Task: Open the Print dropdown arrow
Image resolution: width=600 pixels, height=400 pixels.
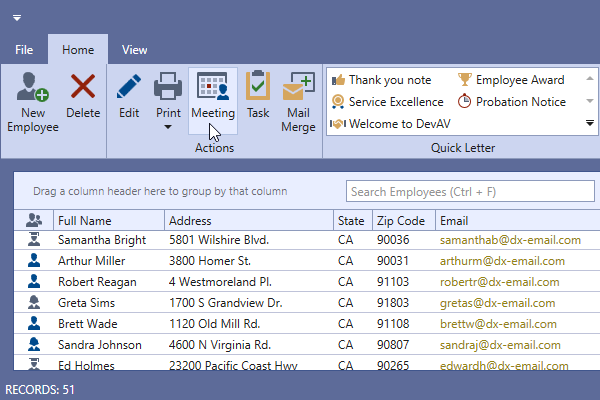Action: pos(169,128)
